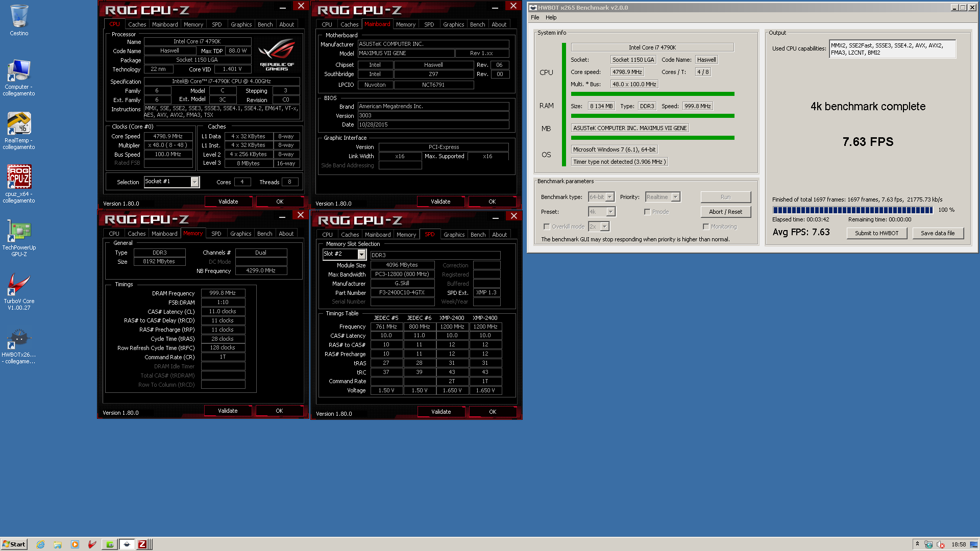Click the DRAM Frequency 999.8 MHz field

click(x=223, y=293)
